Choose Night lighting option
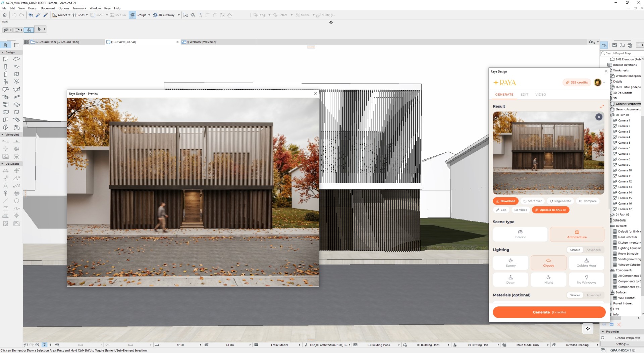The height and width of the screenshot is (353, 644). 548,280
